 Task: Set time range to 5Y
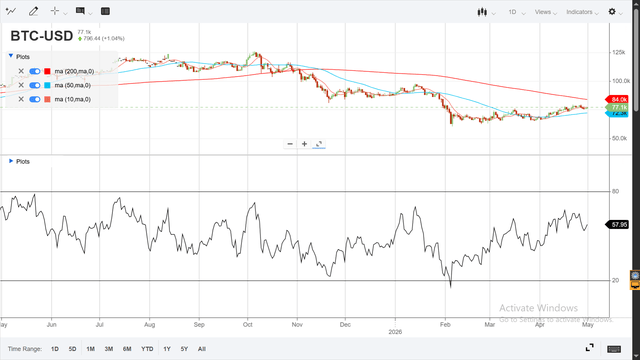click(184, 349)
